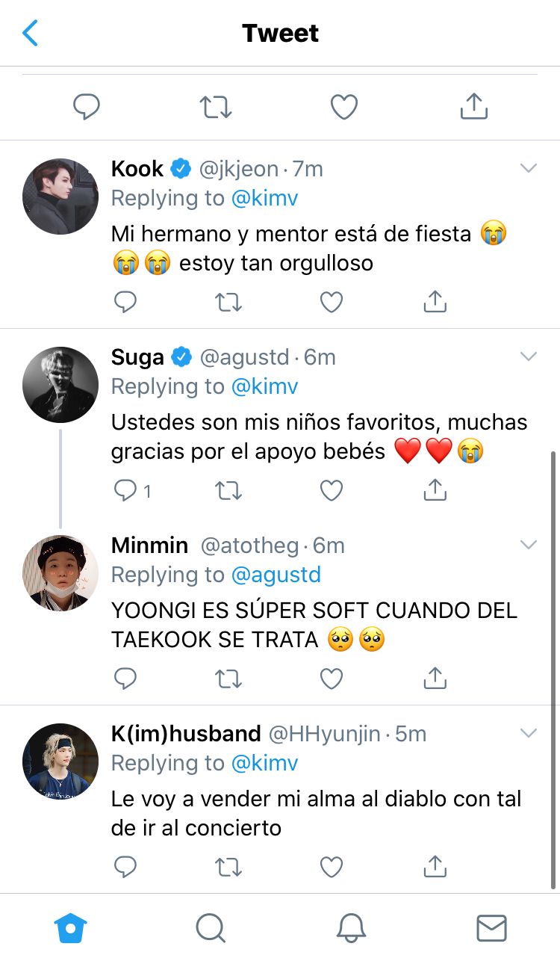Tap the @kimv link under Kook's name
The image size is (560, 967).
pos(264,198)
